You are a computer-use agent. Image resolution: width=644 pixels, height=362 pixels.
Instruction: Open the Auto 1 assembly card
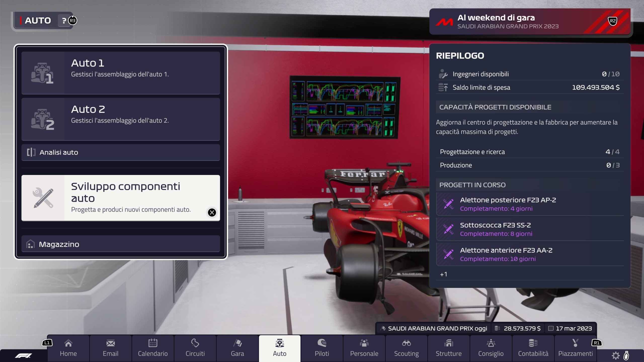[120, 73]
